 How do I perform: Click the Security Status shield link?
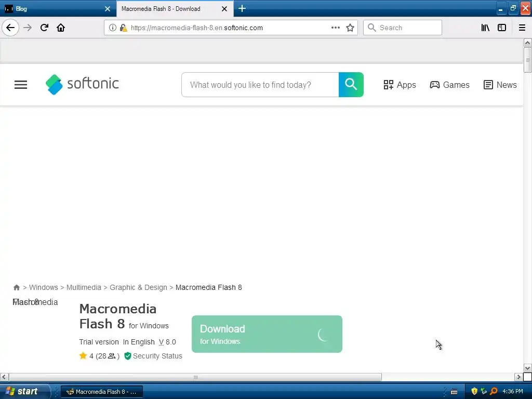click(153, 356)
